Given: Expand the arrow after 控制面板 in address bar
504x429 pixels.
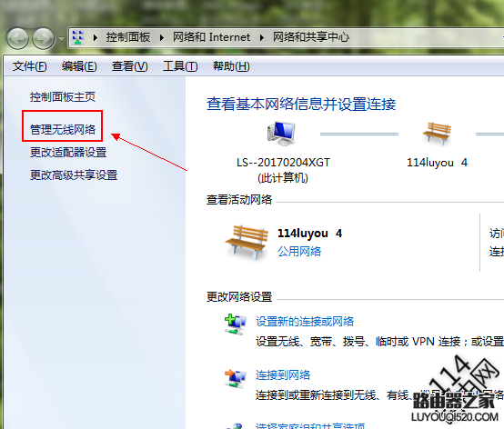Looking at the screenshot, I should click(162, 38).
